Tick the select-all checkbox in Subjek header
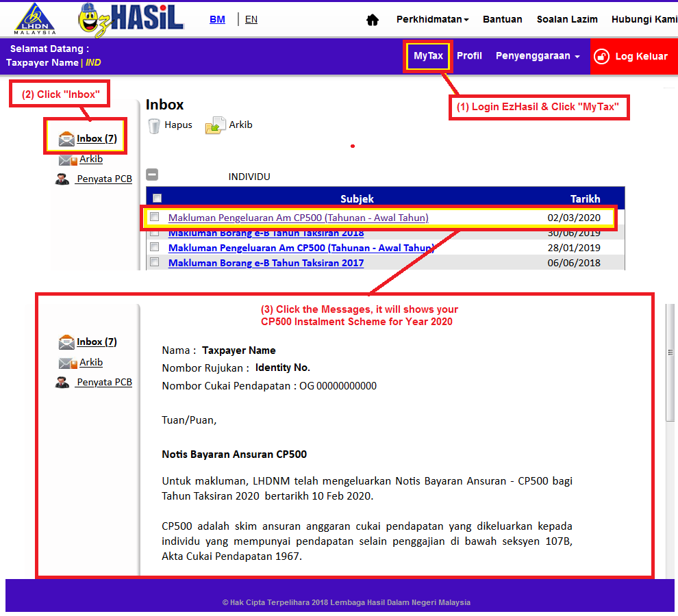678x616 pixels. (x=157, y=198)
